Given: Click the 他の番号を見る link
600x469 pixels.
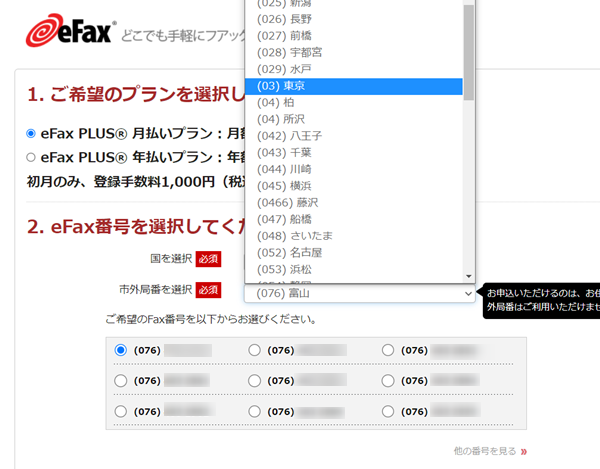Looking at the screenshot, I should point(490,451).
